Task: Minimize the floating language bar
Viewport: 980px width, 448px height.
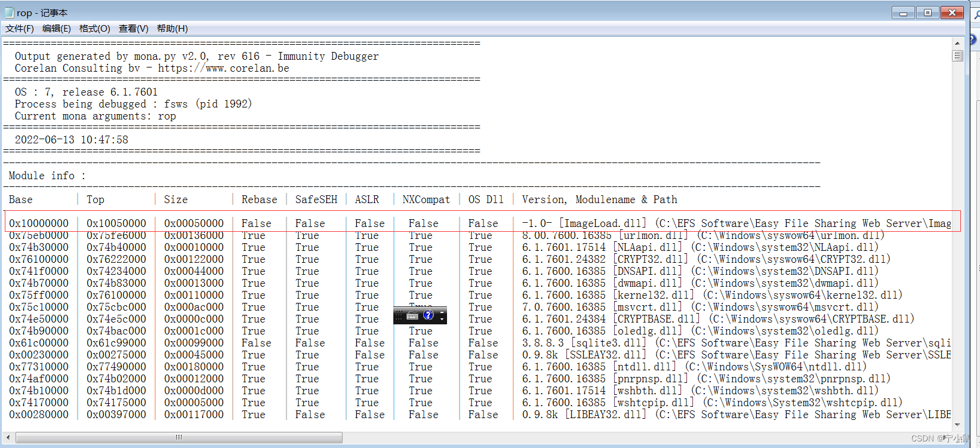Action: click(442, 312)
